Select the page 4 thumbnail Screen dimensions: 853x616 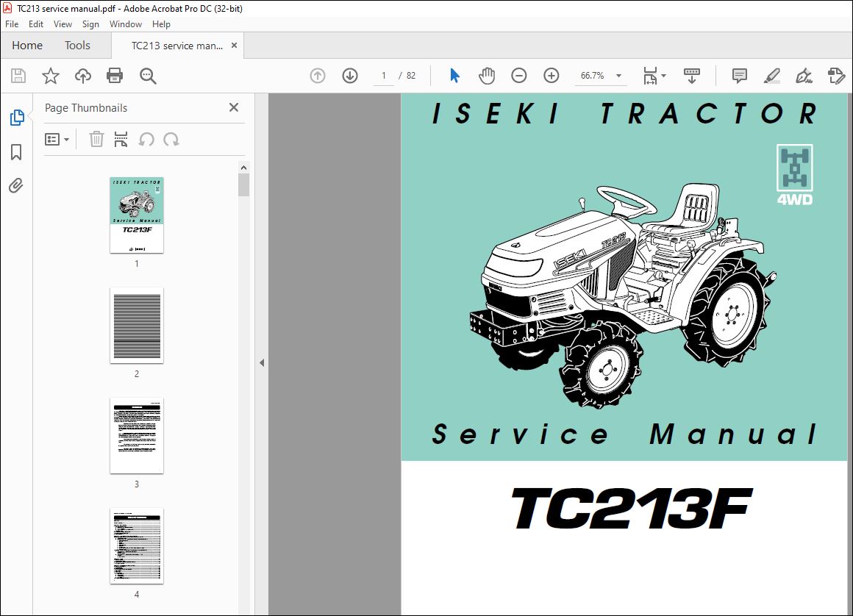click(x=137, y=546)
